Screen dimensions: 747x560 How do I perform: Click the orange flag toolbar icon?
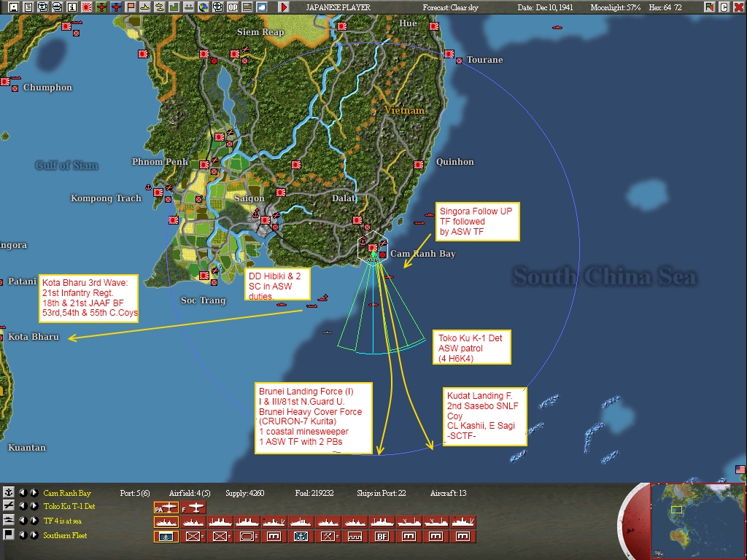pyautogui.click(x=131, y=7)
